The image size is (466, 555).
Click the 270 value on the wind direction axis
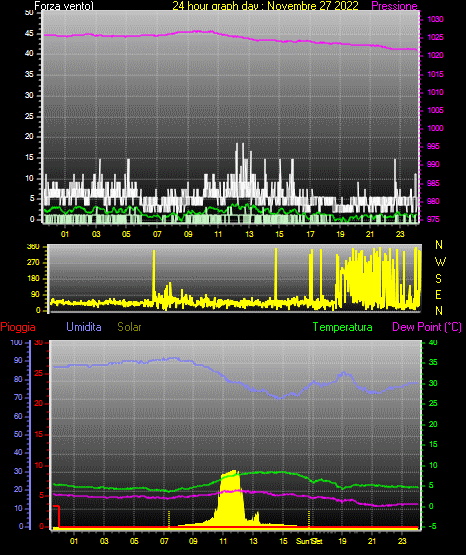coord(34,263)
